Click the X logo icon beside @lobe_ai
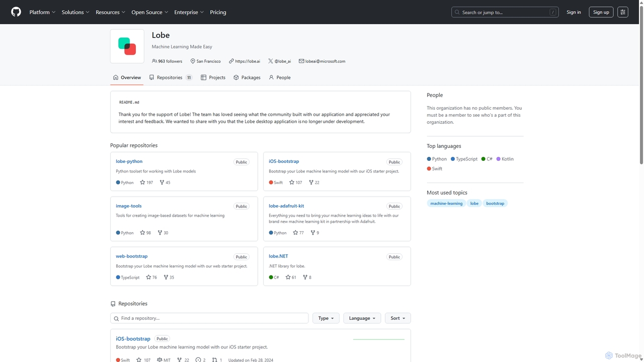The height and width of the screenshot is (362, 644). tap(271, 61)
